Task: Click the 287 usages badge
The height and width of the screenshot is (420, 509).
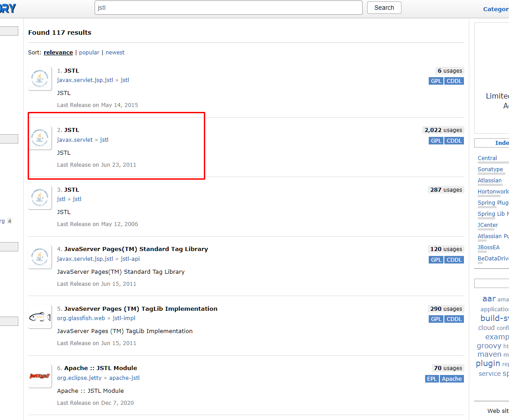Action: 446,190
